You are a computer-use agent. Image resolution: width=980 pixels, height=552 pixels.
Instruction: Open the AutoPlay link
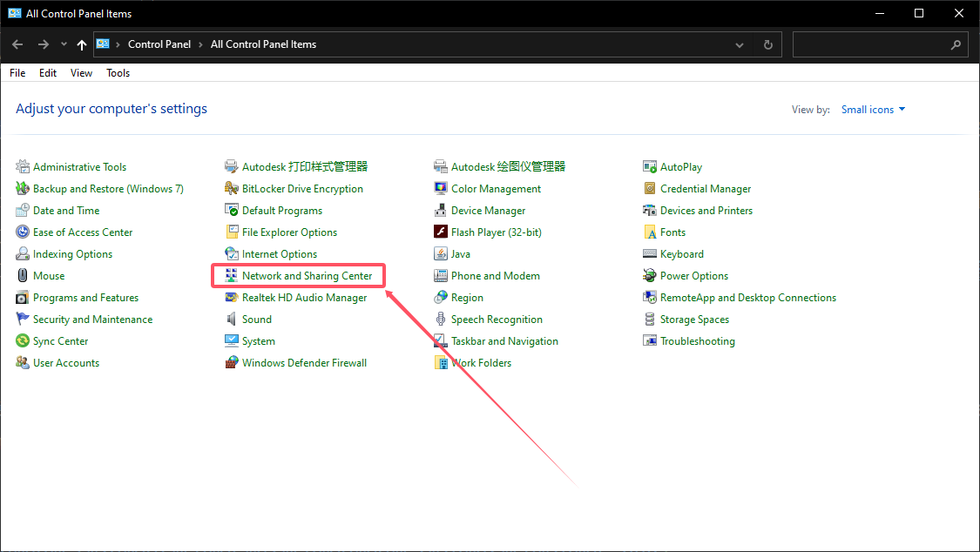[681, 166]
